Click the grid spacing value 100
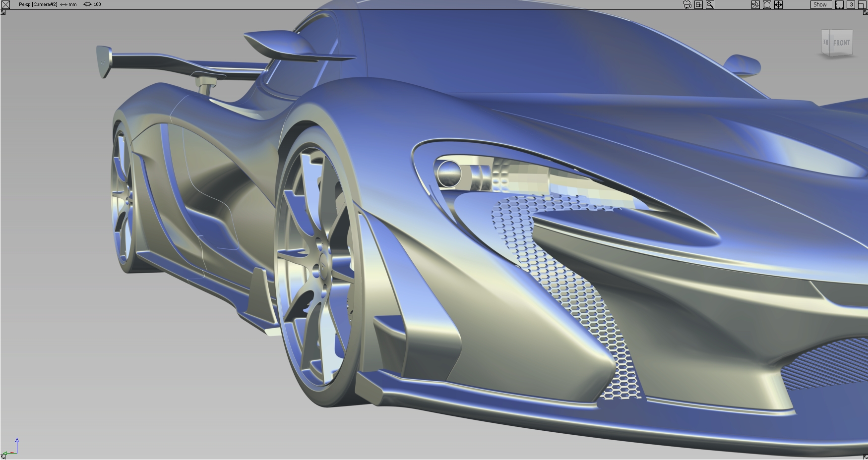This screenshot has width=868, height=460. 97,4
